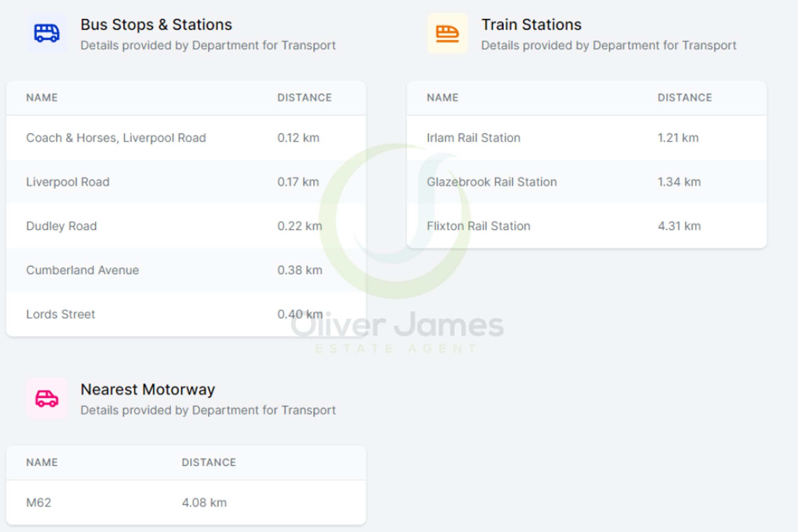The width and height of the screenshot is (798, 532).
Task: Click the orange train icon
Action: [447, 33]
